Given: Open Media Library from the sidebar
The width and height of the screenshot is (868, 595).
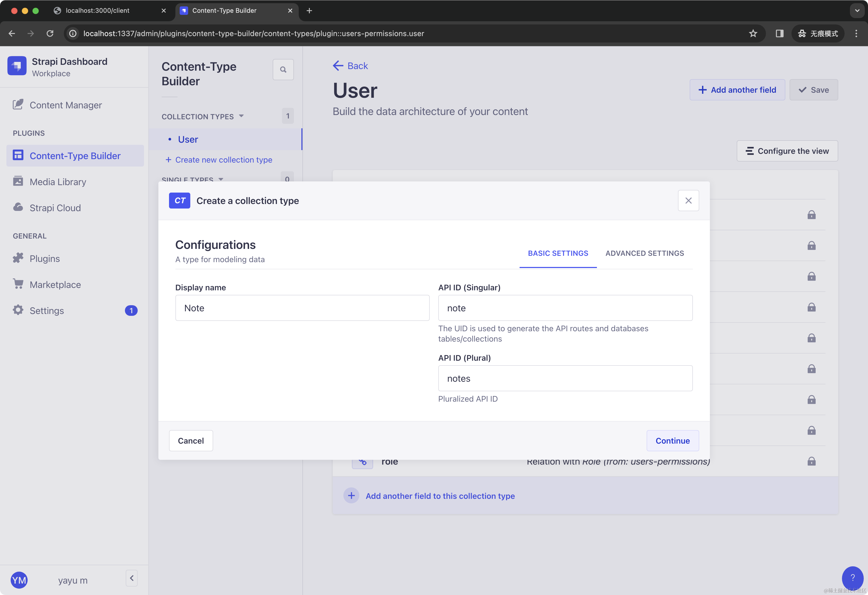Looking at the screenshot, I should (x=57, y=182).
